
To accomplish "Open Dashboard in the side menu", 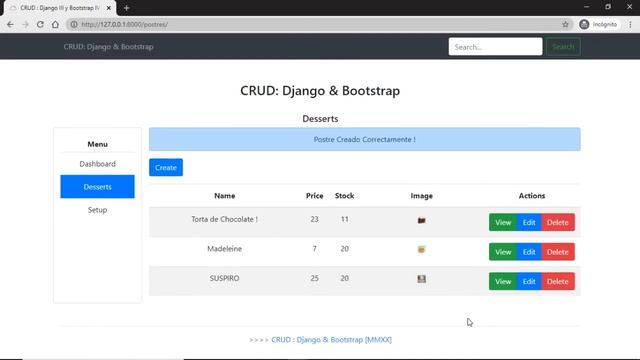I will 98,164.
